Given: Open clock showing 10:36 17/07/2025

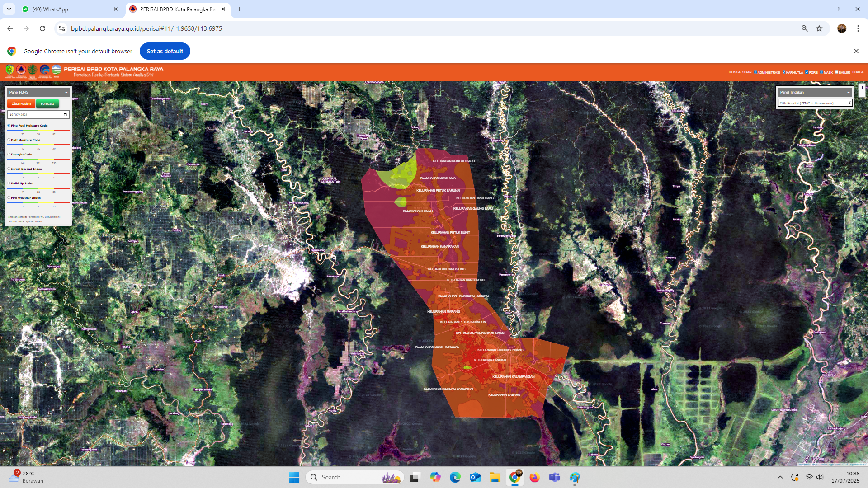Looking at the screenshot, I should click(x=845, y=477).
